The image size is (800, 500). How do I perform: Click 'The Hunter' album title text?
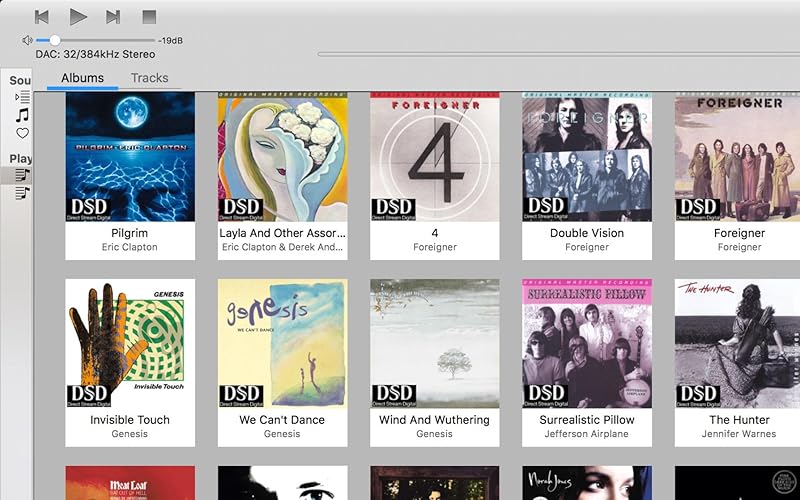click(739, 420)
